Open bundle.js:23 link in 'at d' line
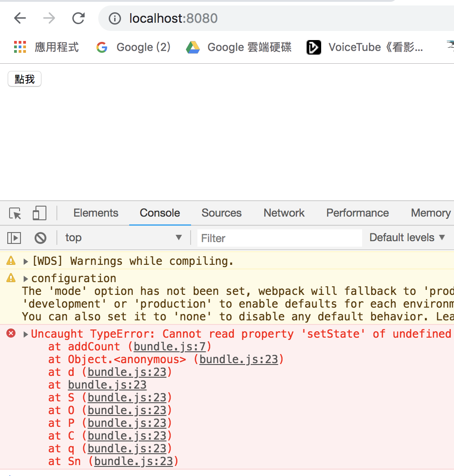The height and width of the screenshot is (476, 454). click(127, 372)
